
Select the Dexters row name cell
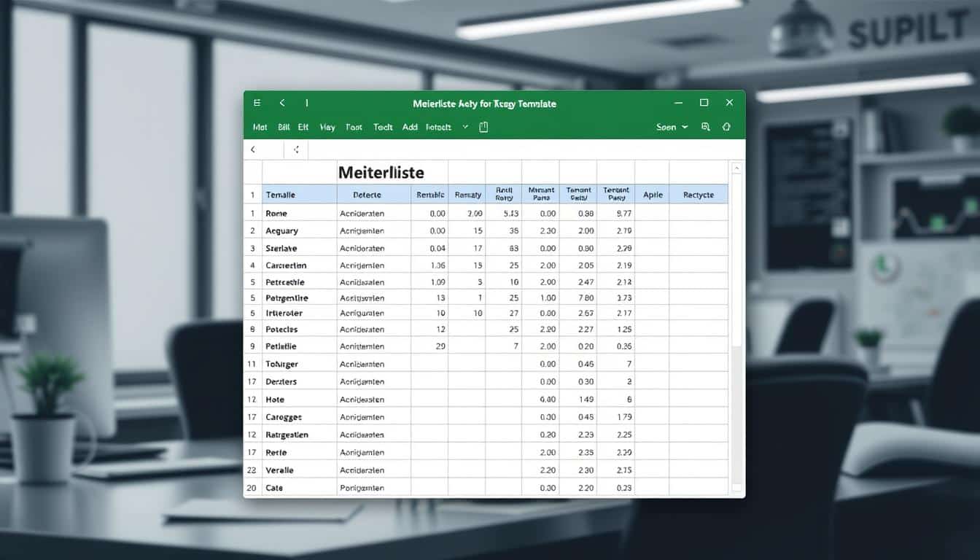click(x=299, y=381)
